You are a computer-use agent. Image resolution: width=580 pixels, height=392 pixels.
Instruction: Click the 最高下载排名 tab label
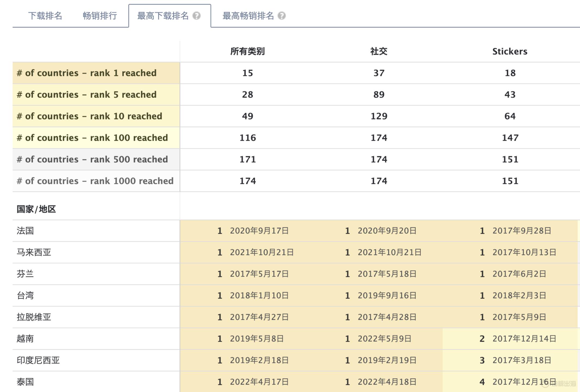[163, 16]
